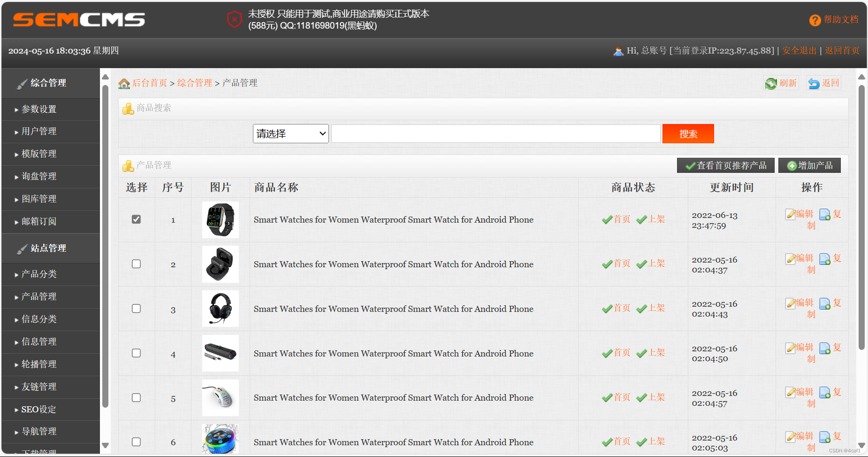Click the smartwatch thumbnail in row 1

pos(220,219)
